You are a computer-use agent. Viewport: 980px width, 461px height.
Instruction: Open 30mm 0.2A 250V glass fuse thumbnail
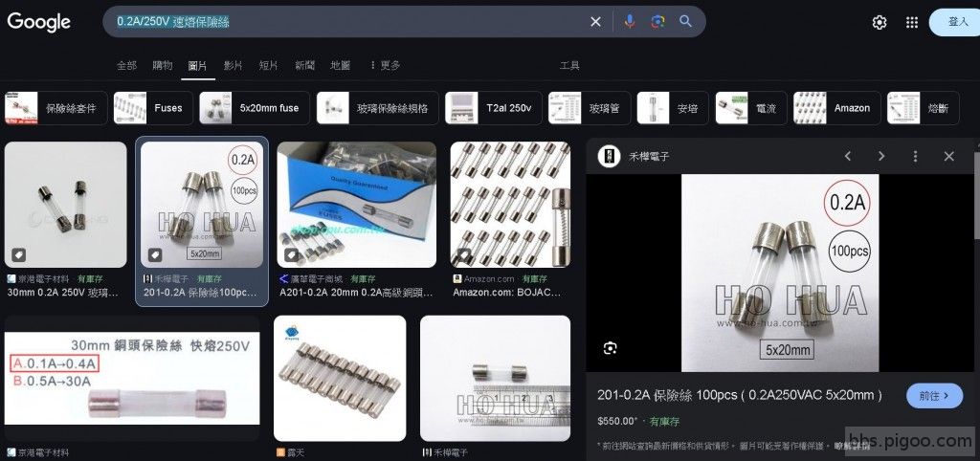pos(65,205)
